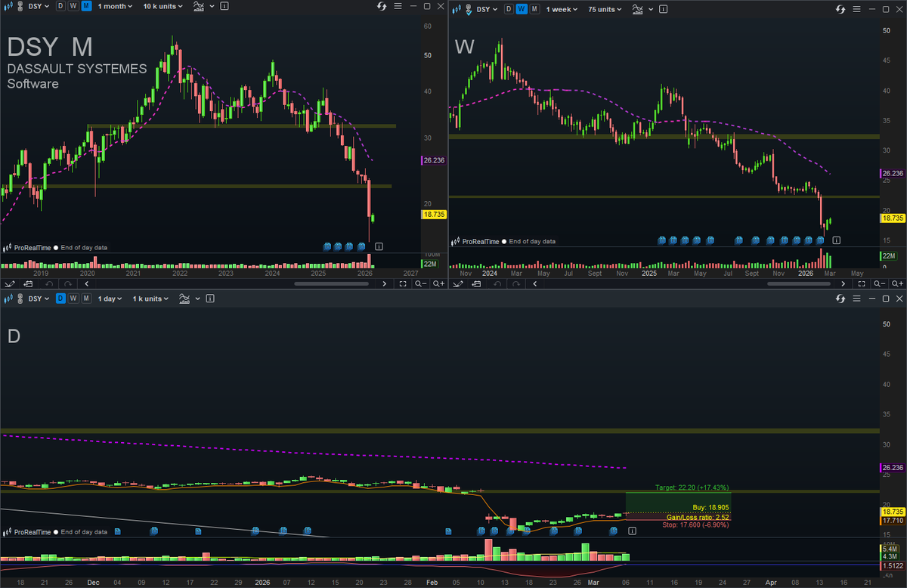The height and width of the screenshot is (588, 907).
Task: Click the fit-to-screen icon of the weekly chart
Action: point(862,283)
